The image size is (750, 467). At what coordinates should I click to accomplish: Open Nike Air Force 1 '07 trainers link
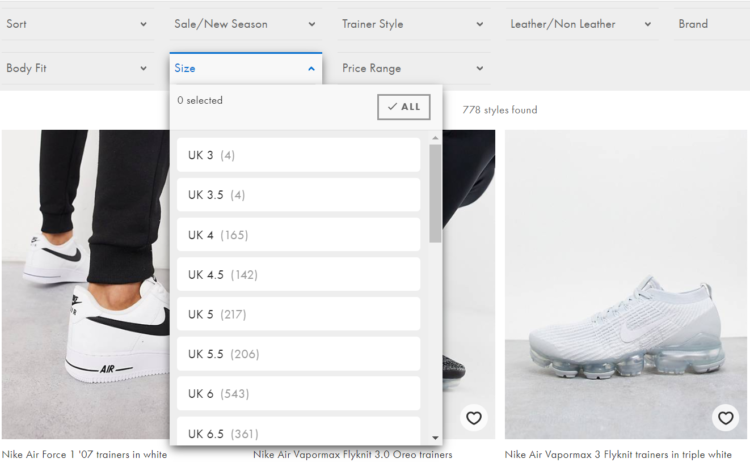point(85,455)
